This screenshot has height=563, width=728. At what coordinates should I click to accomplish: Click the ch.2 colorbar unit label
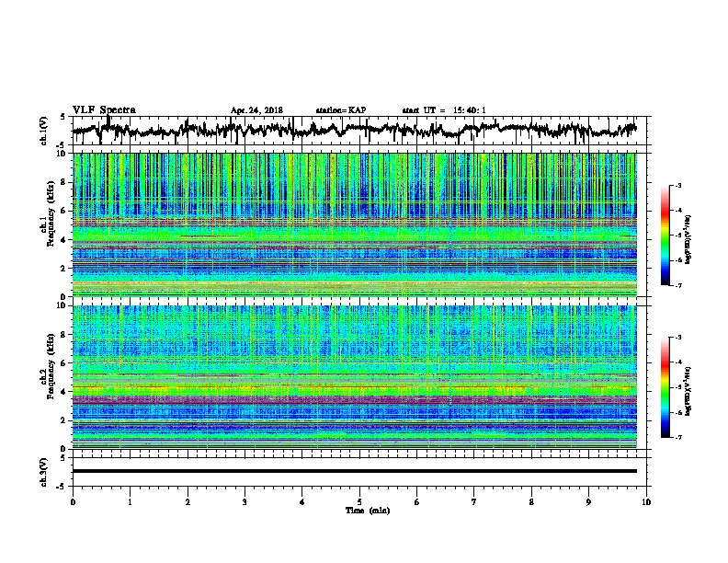click(x=688, y=391)
